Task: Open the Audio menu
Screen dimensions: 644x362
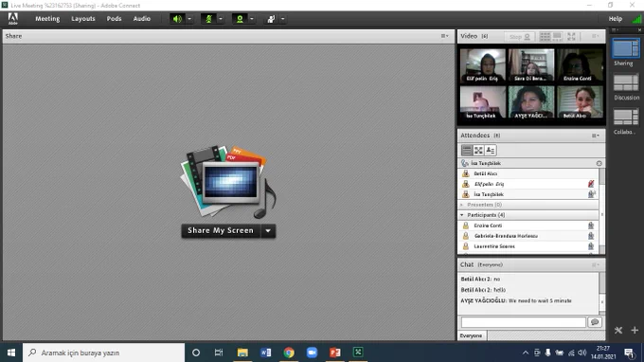Action: 142,19
